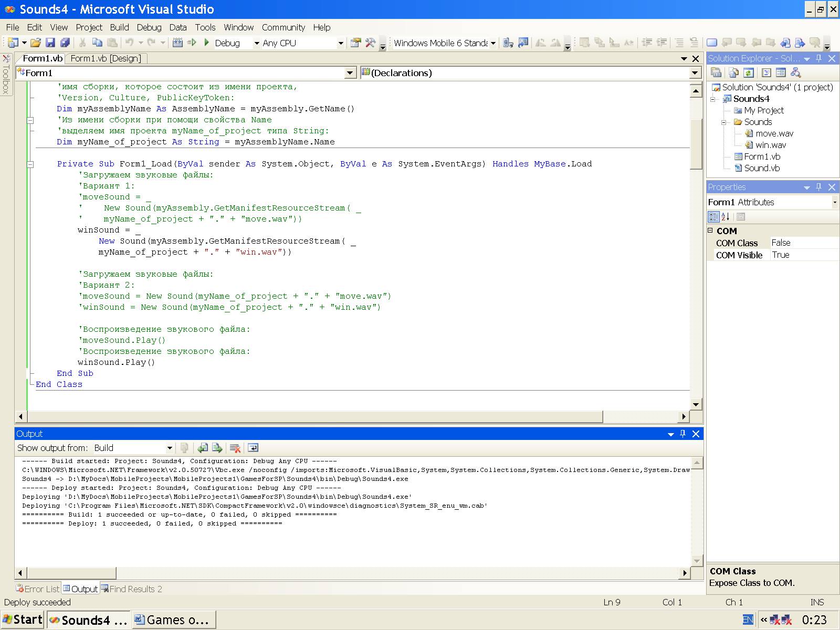Clear all output in the Output pane
Viewport: 840px width, 630px height.
point(235,448)
